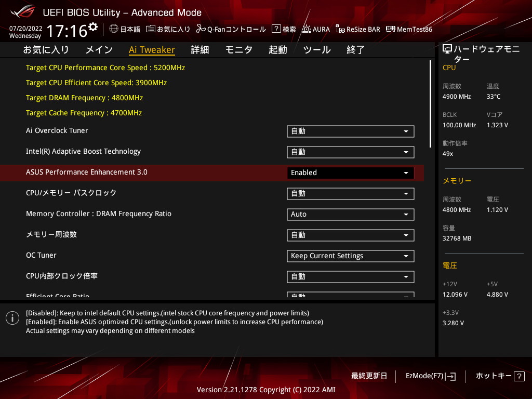Expand the メモリー周波数 dropdown
The width and height of the screenshot is (532, 399).
pyautogui.click(x=351, y=235)
